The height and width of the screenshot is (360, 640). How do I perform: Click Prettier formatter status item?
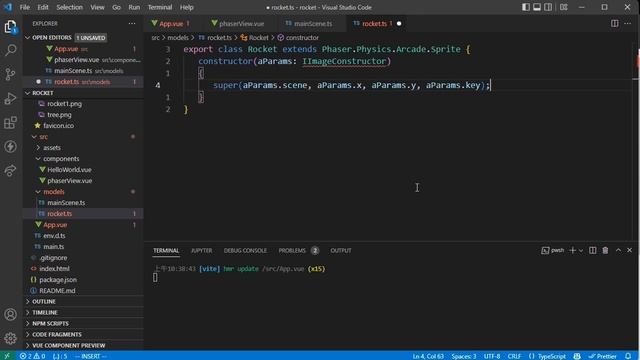(x=602, y=356)
